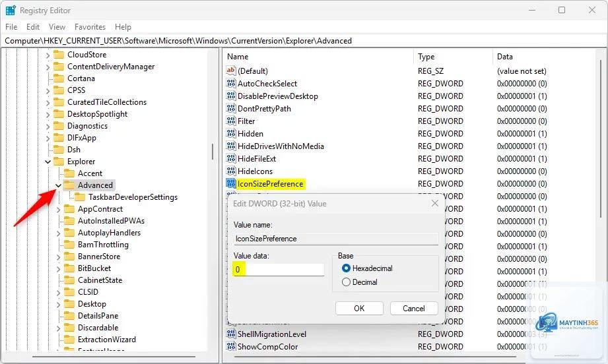
Task: Click the (Default) string value icon
Action: pos(230,71)
